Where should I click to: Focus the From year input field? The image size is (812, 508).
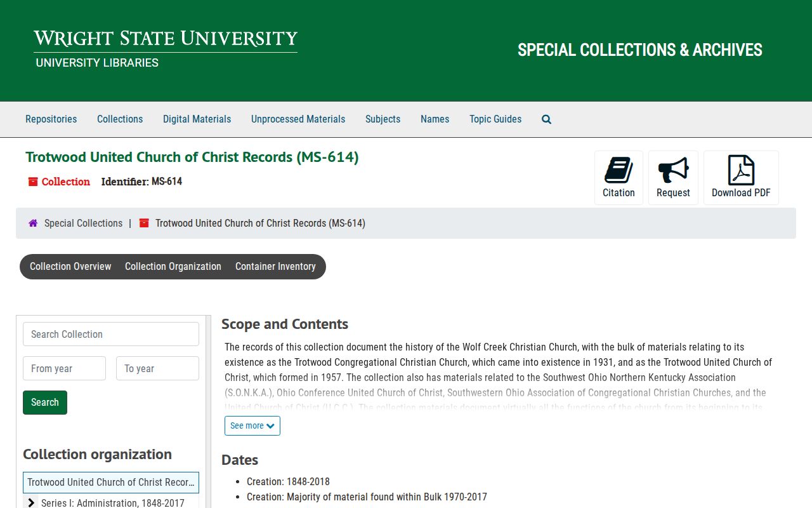click(x=64, y=368)
